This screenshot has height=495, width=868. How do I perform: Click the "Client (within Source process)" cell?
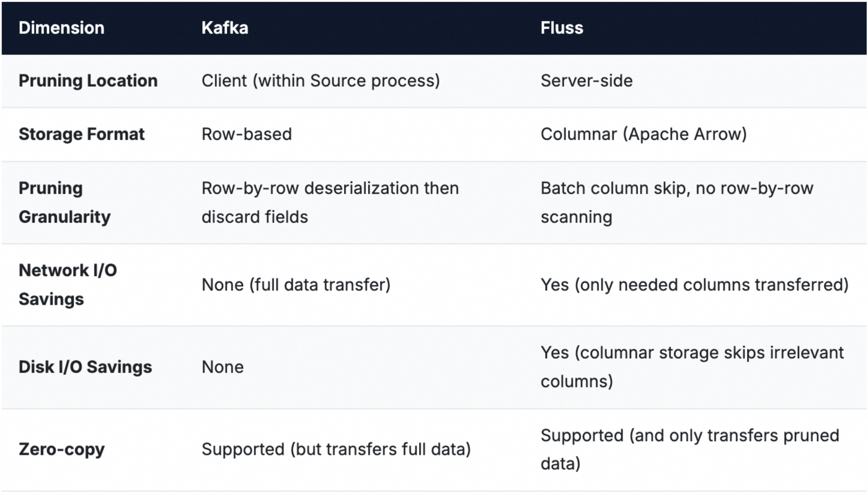321,81
